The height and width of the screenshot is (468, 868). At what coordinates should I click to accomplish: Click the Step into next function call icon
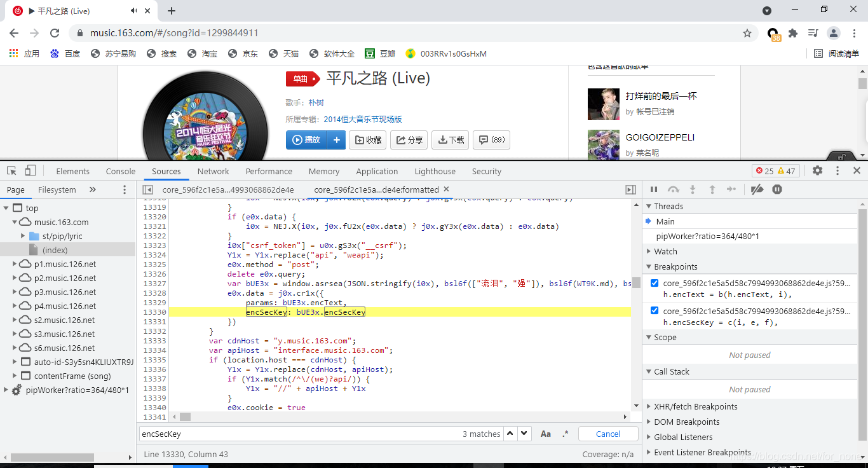click(x=693, y=189)
